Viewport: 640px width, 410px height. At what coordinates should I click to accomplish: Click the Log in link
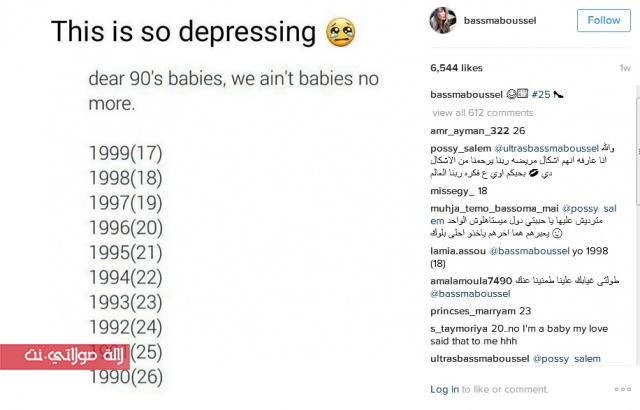(x=445, y=389)
